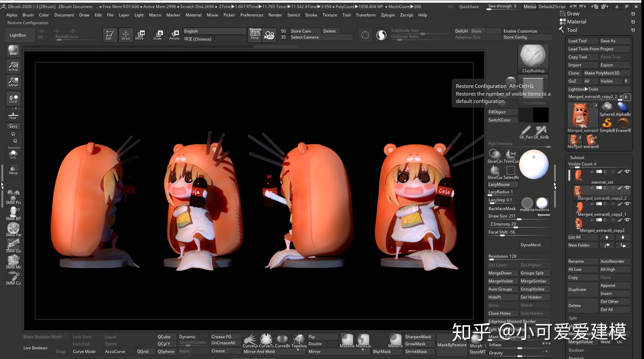Toggle eye on Merged_extract6_copy2_1 subtool
The height and width of the screenshot is (359, 644).
pyautogui.click(x=627, y=204)
